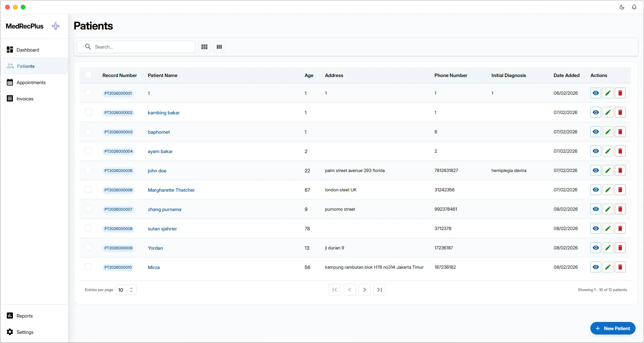Check baphomet row checkbox
The height and width of the screenshot is (343, 644).
click(x=88, y=131)
